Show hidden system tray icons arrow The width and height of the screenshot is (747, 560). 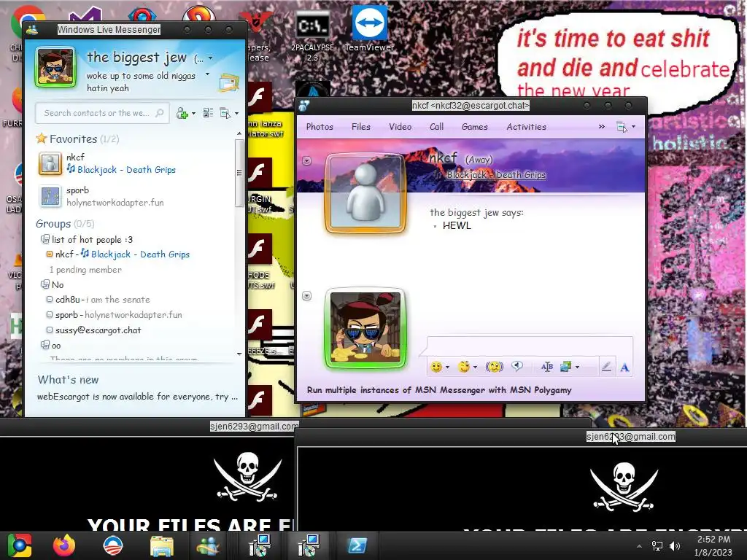pyautogui.click(x=639, y=546)
